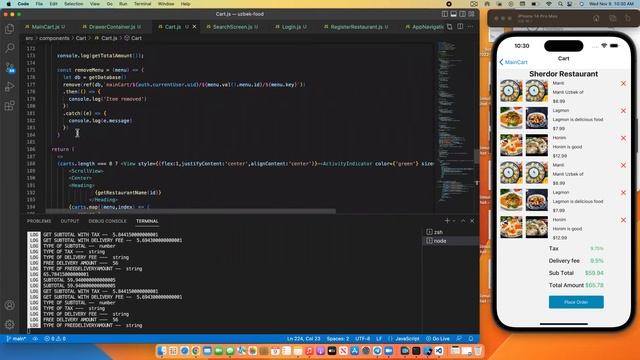
Task: Open App Store from the Dock
Action: [x=354, y=351]
